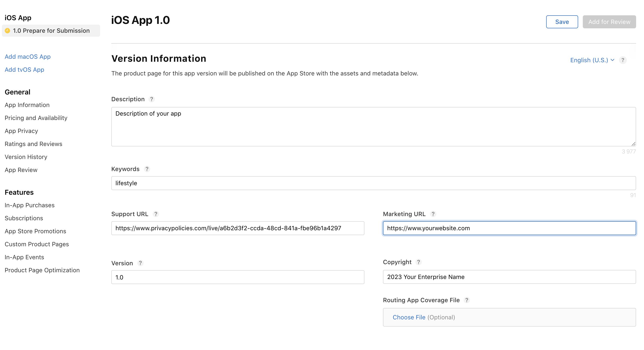
Task: Click the Add macOS App link
Action: point(28,57)
